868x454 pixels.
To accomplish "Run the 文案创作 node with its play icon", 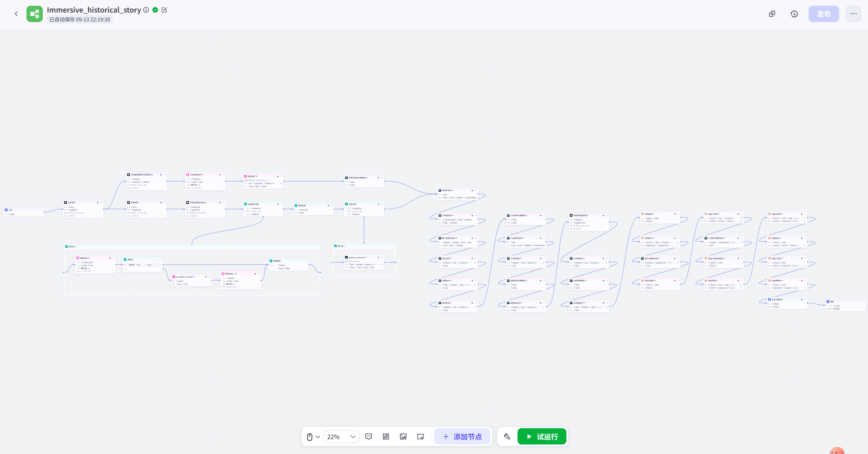I will [98, 203].
